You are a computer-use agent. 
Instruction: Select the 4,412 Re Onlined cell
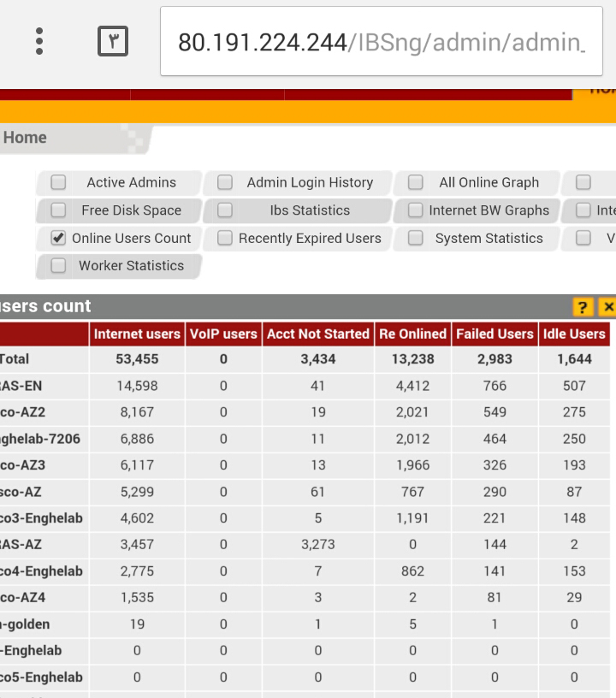[412, 386]
